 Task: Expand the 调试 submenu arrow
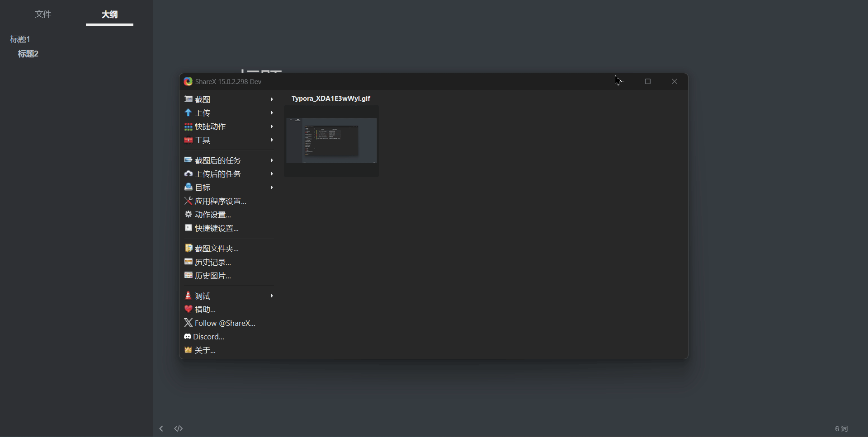272,296
